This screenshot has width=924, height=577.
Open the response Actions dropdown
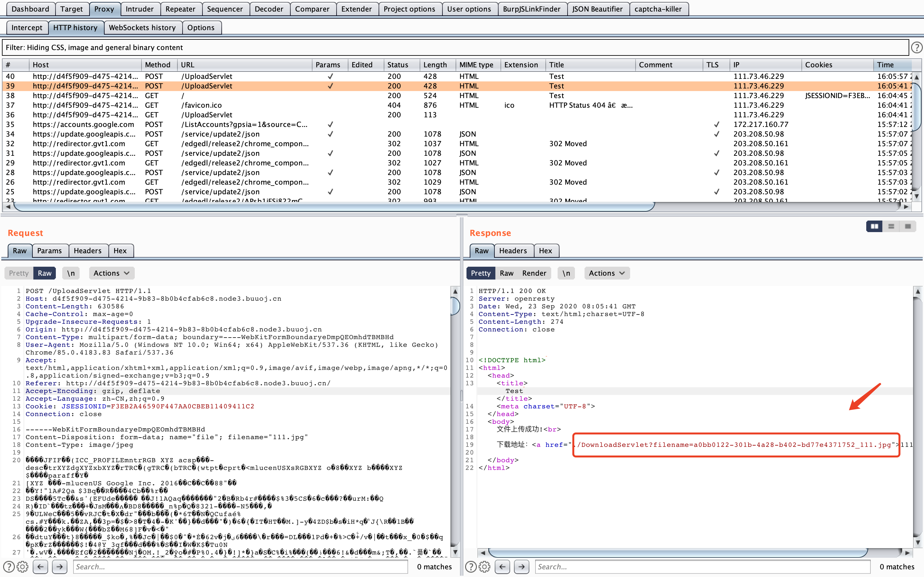coord(606,273)
